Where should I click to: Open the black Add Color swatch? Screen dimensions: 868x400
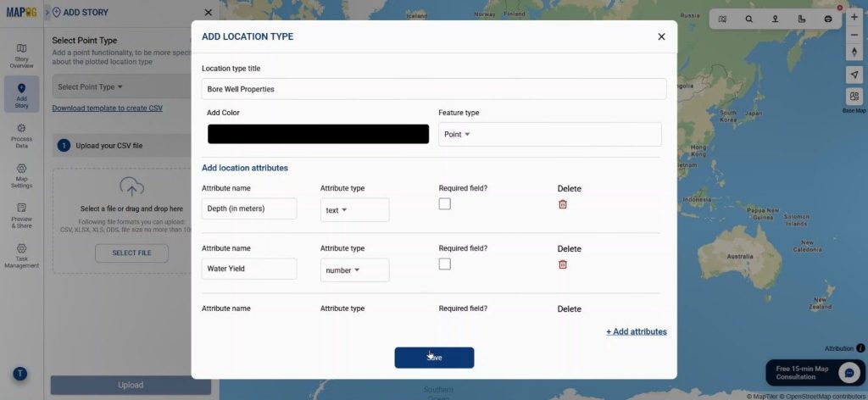pos(318,134)
